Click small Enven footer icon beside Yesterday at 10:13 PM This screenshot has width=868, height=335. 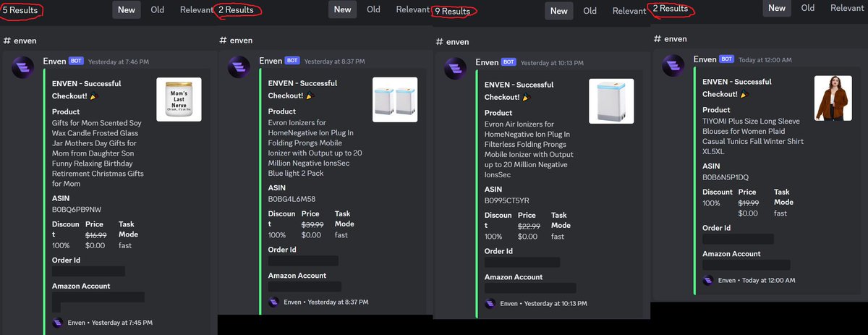click(490, 304)
